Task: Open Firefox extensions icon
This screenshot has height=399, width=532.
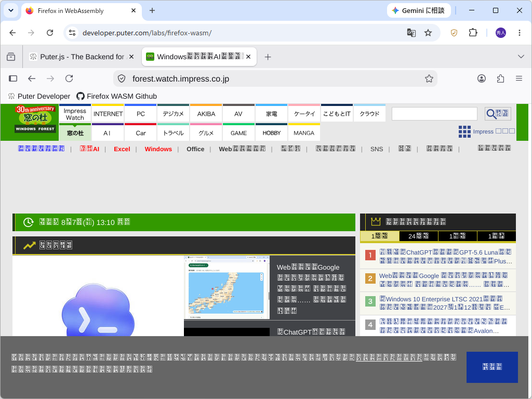Action: (500, 79)
